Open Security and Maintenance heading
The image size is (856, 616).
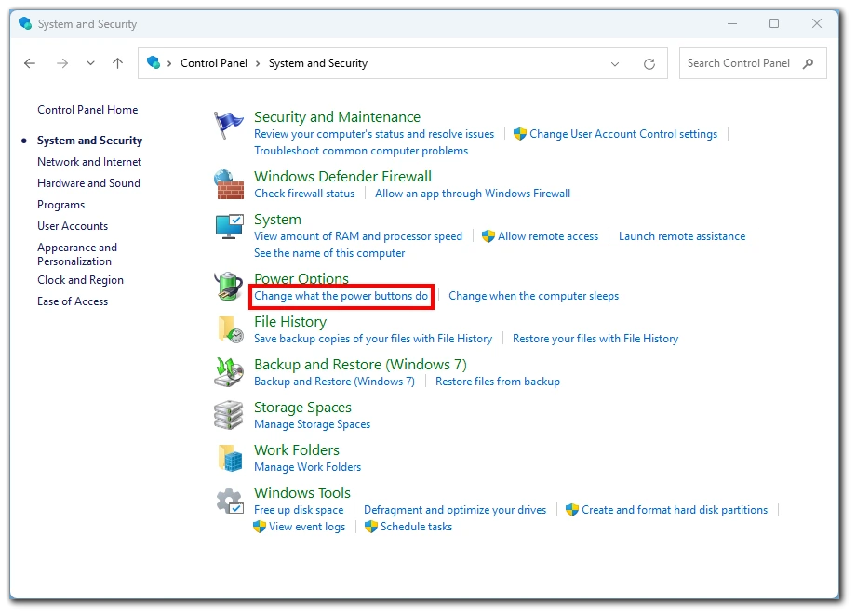(x=337, y=117)
